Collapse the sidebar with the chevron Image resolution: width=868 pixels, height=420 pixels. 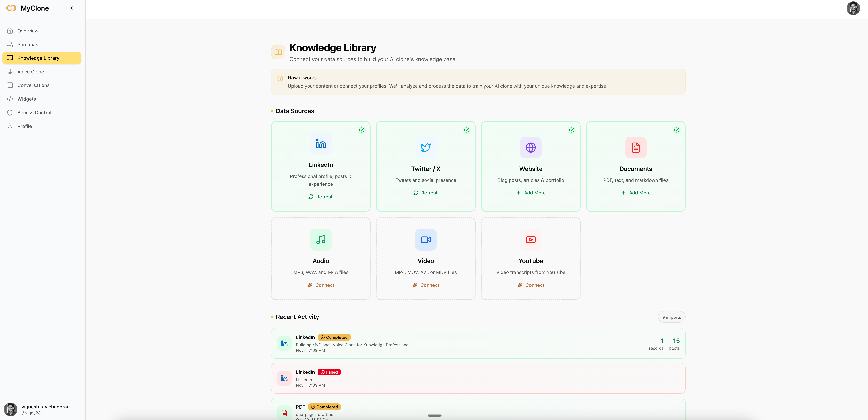tap(71, 8)
